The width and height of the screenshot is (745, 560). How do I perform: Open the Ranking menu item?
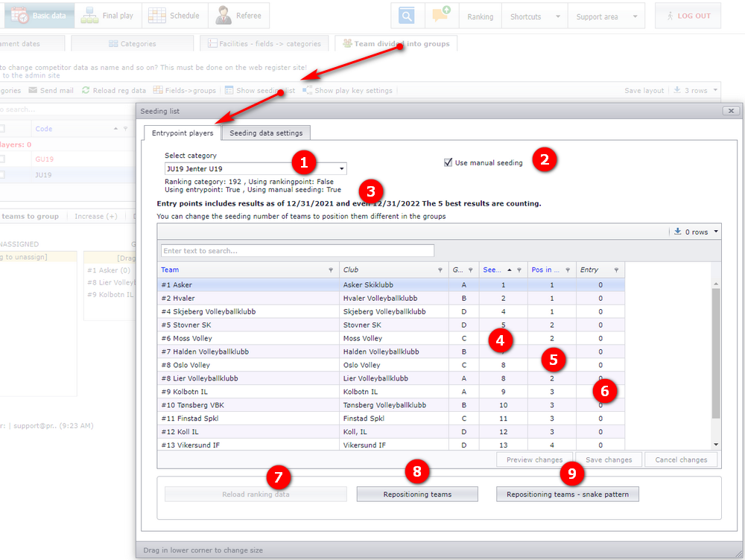coord(481,16)
